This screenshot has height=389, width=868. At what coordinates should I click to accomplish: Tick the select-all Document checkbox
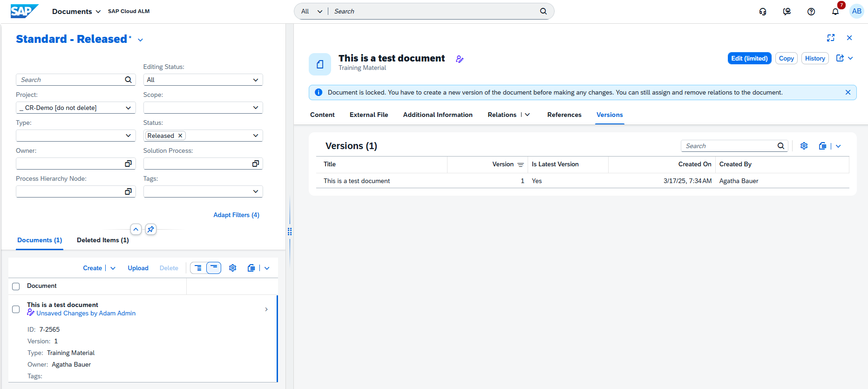pos(16,287)
